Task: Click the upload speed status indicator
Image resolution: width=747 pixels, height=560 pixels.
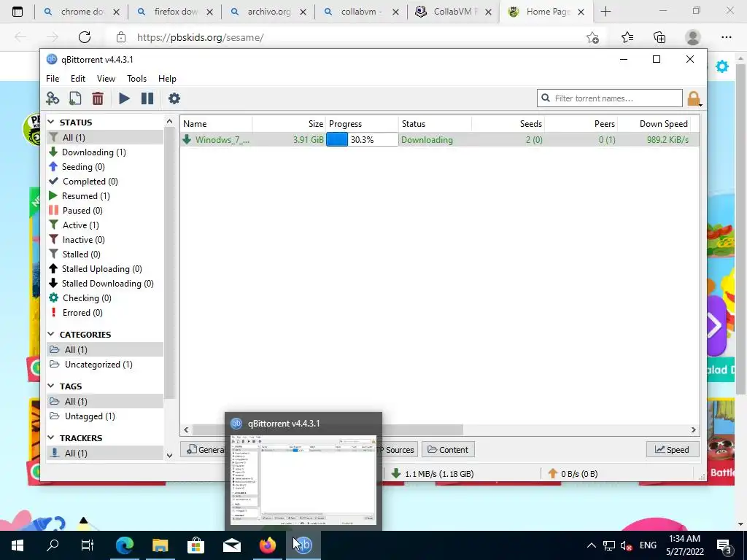Action: pyautogui.click(x=573, y=474)
